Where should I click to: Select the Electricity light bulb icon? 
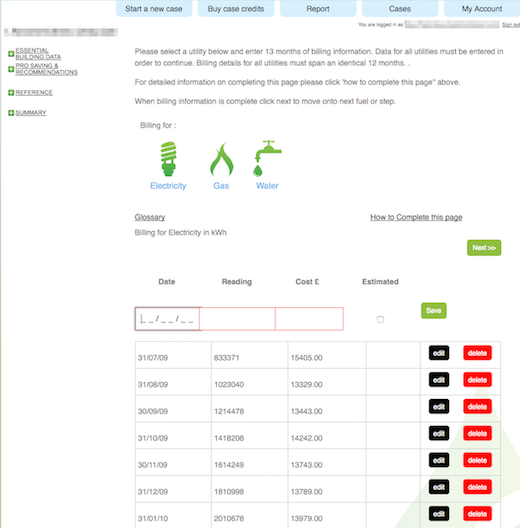pos(168,159)
